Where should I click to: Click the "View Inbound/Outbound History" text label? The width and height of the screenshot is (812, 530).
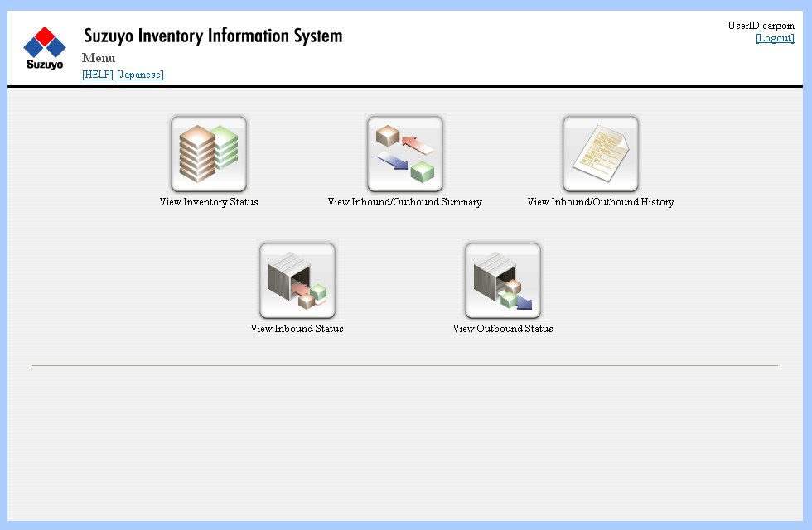pos(601,202)
